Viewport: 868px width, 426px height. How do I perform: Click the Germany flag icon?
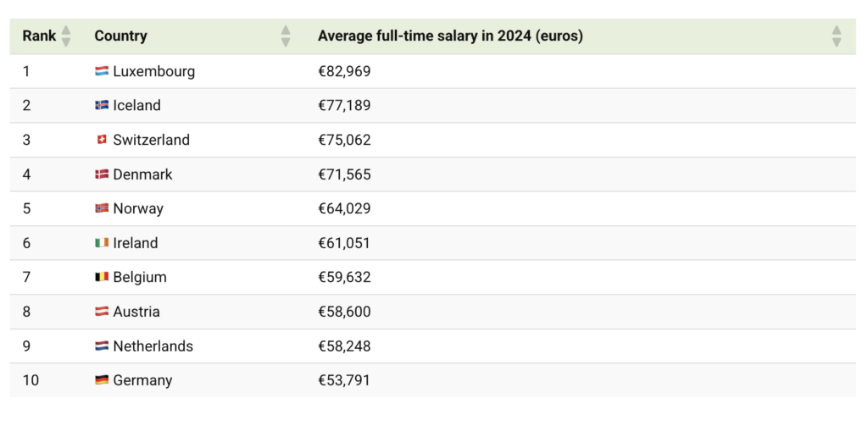point(102,380)
